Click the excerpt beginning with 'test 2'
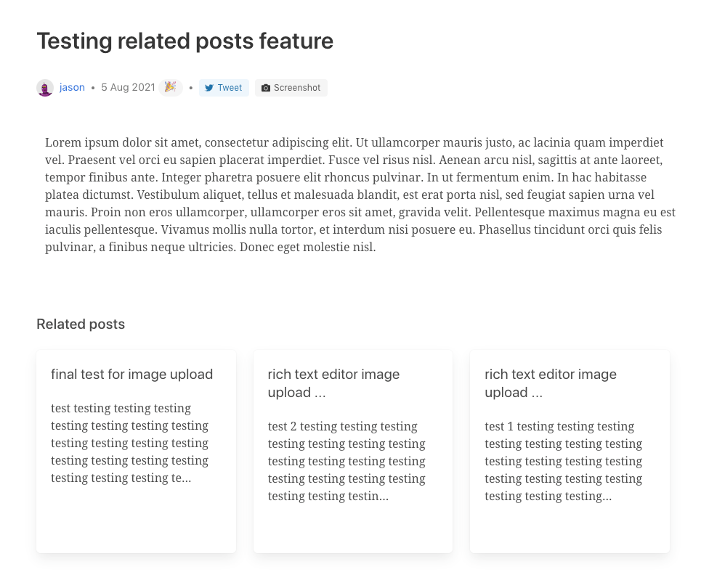The height and width of the screenshot is (588, 709). 347,461
